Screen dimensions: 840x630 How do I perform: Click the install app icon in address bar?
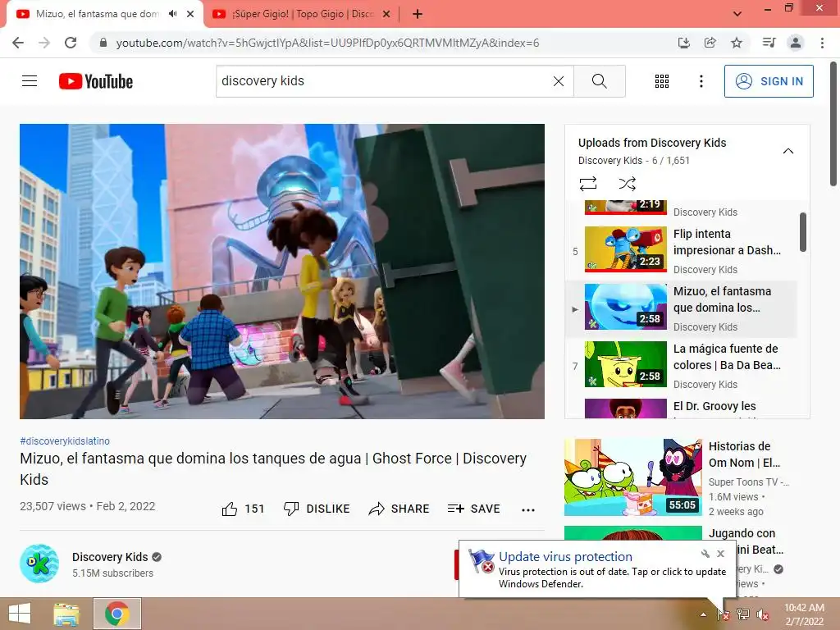click(x=683, y=43)
